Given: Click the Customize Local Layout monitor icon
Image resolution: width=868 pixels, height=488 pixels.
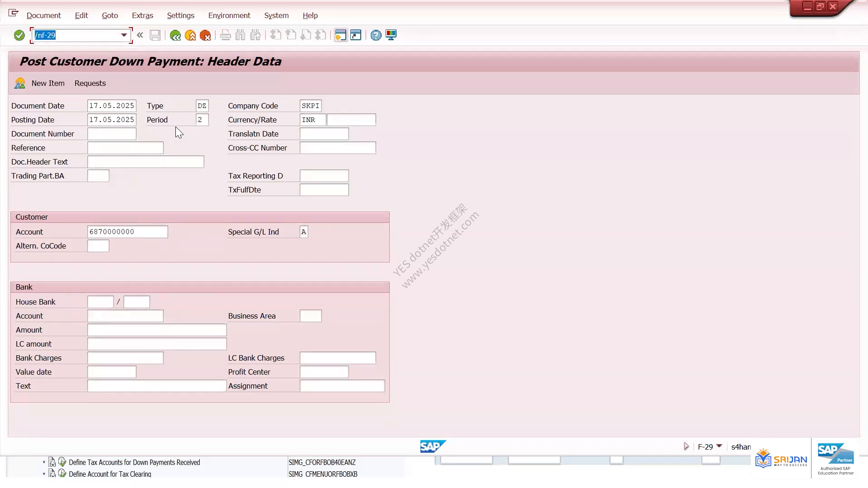Looking at the screenshot, I should [x=391, y=35].
